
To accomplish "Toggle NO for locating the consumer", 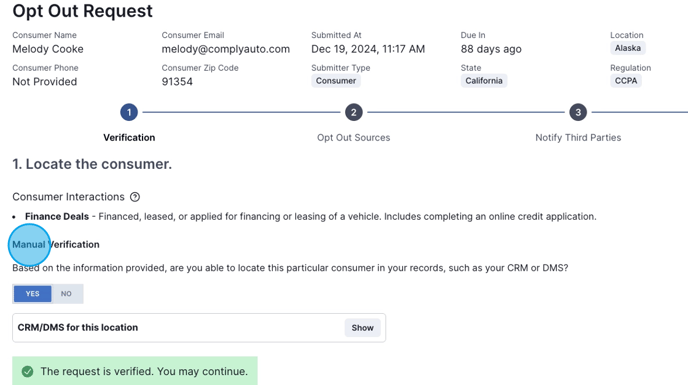I will (x=66, y=294).
